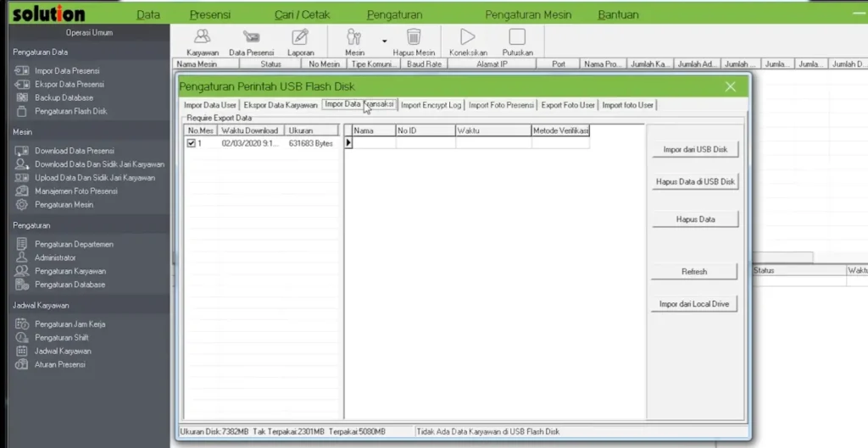868x448 pixels.
Task: Click the Hapus Mesin trash icon
Action: click(414, 40)
